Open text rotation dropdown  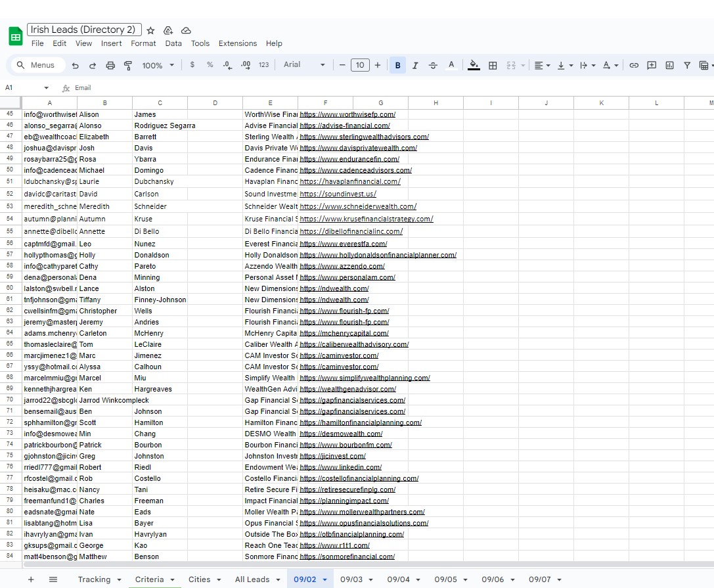[611, 65]
